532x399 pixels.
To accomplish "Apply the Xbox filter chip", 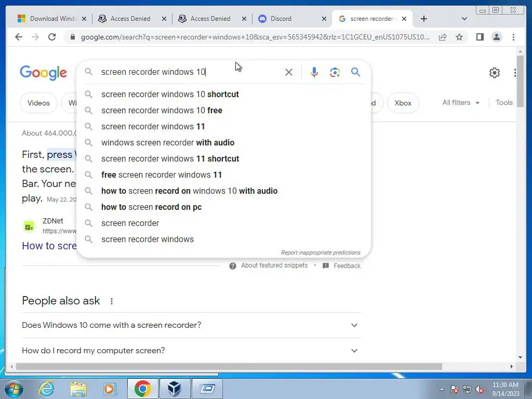I will 403,103.
